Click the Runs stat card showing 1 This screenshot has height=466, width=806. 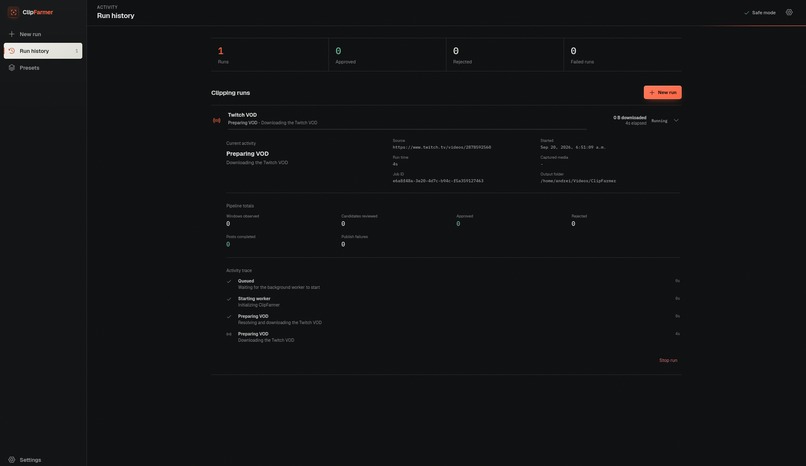pyautogui.click(x=269, y=54)
